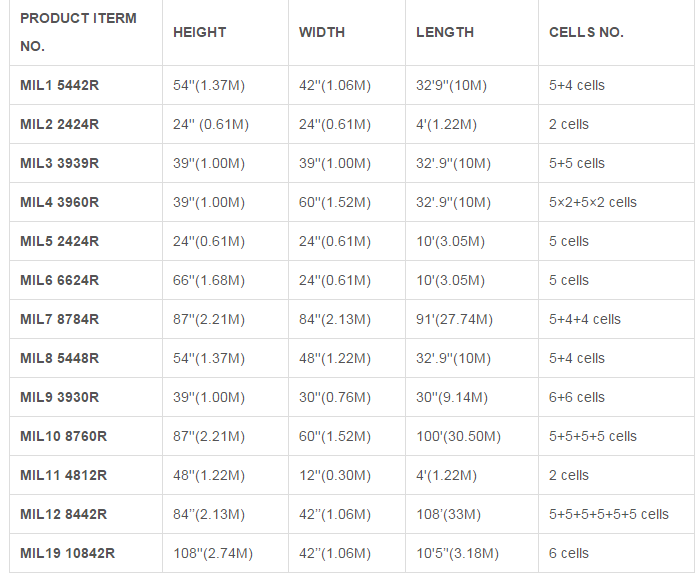The height and width of the screenshot is (573, 695).
Task: Select the 66''(1.68M) height value
Action: coord(209,281)
